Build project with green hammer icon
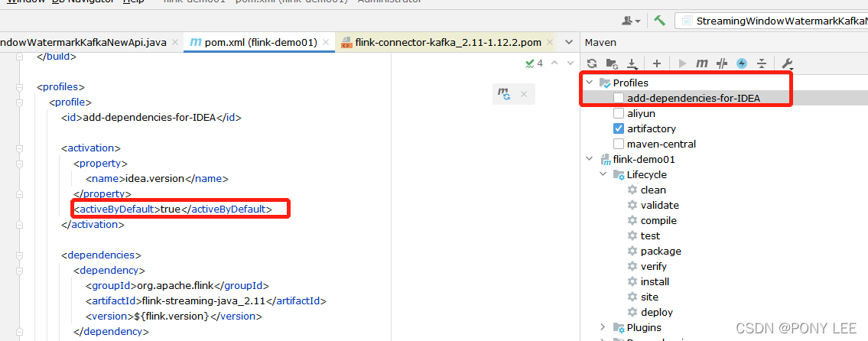Screen dimensions: 868x341 [x=659, y=21]
